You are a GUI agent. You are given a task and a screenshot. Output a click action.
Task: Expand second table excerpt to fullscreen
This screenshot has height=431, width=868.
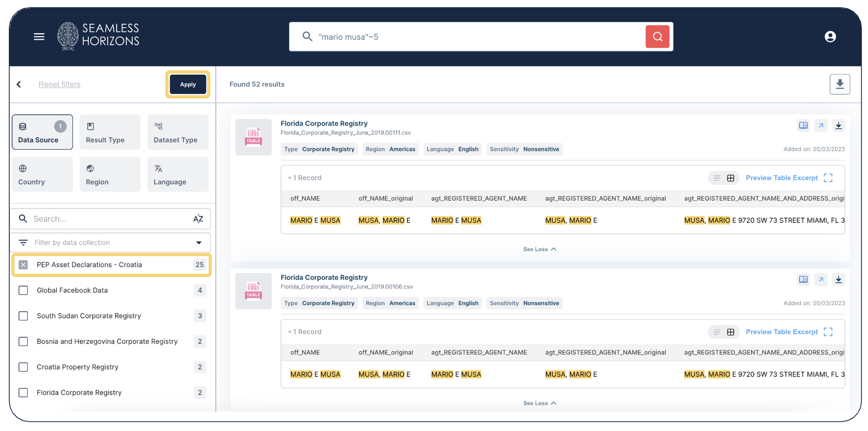(x=828, y=332)
